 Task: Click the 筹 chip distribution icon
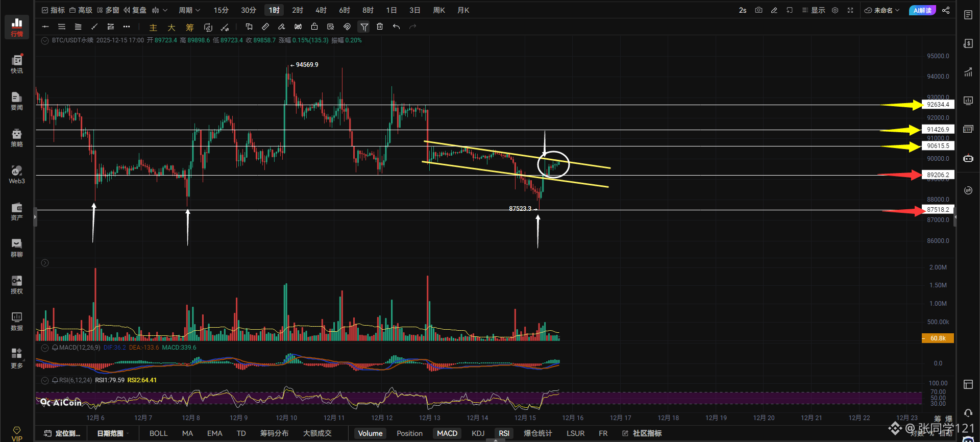point(190,27)
